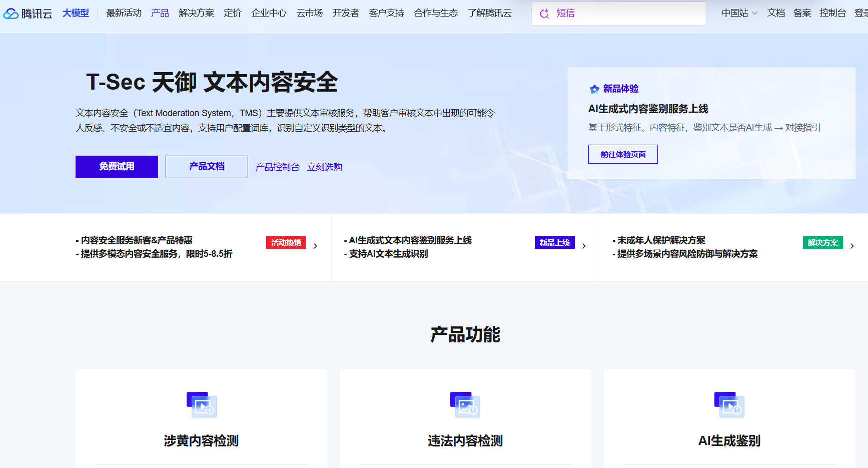Screen dimensions: 868x468
Task: Expand the 解决方案 announcement arrow
Action: (852, 246)
